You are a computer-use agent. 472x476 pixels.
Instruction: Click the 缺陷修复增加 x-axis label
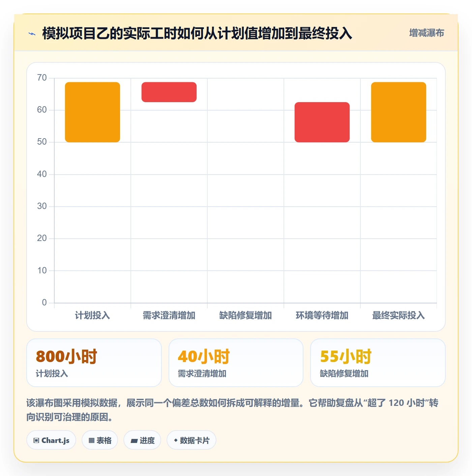245,316
